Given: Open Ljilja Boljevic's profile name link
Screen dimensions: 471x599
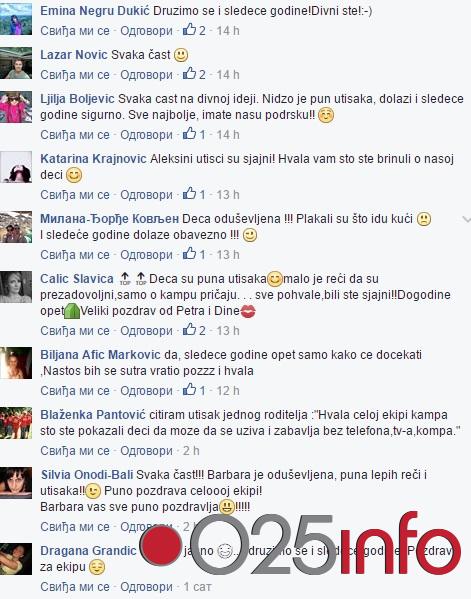Looking at the screenshot, I should pyautogui.click(x=77, y=99).
